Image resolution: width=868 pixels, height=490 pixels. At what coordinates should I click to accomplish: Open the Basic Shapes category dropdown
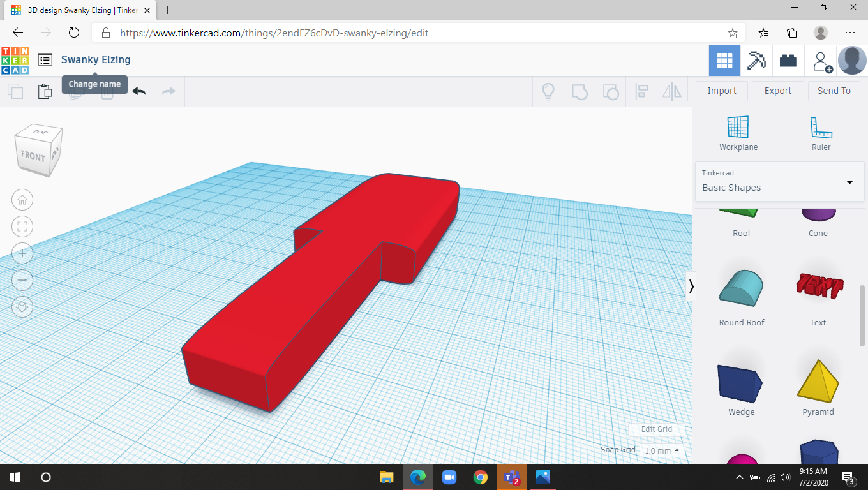pyautogui.click(x=780, y=181)
